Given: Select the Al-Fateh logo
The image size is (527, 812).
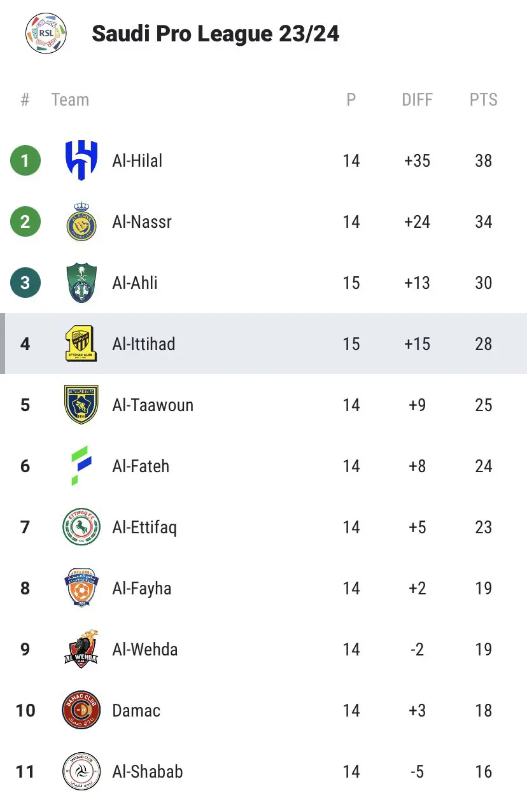Looking at the screenshot, I should click(81, 466).
